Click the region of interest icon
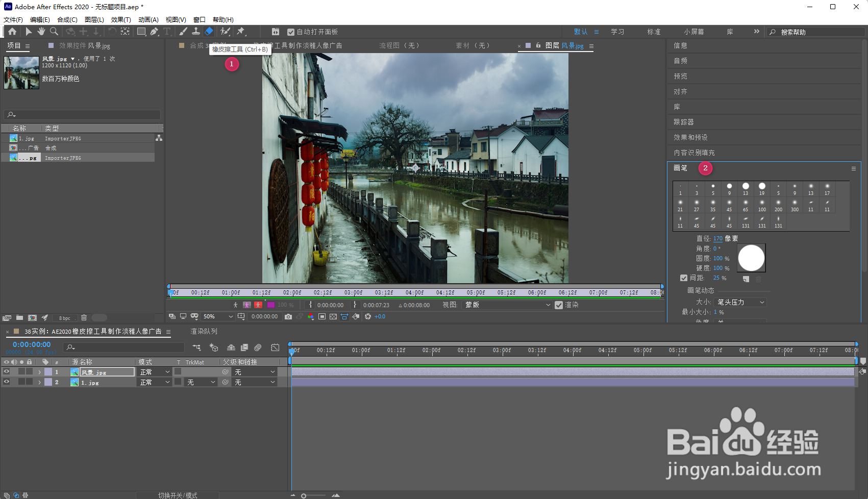Screen dimensions: 868x499 (x=322, y=317)
